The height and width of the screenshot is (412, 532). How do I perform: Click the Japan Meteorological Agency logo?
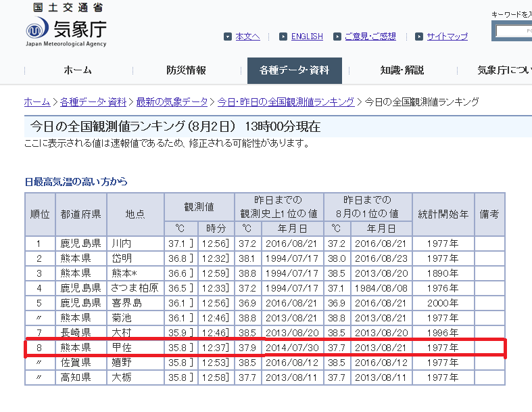tap(66, 28)
